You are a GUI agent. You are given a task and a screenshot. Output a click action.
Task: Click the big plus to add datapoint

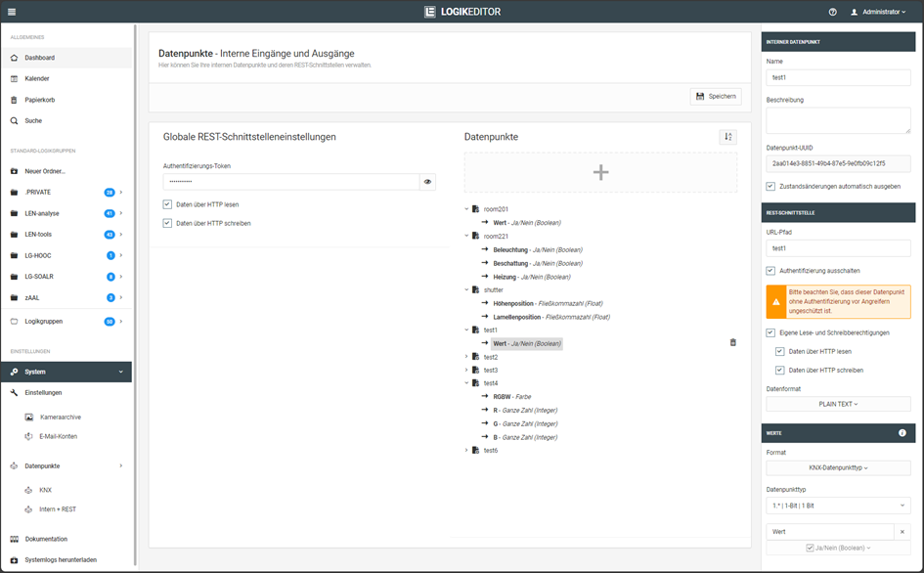point(600,172)
